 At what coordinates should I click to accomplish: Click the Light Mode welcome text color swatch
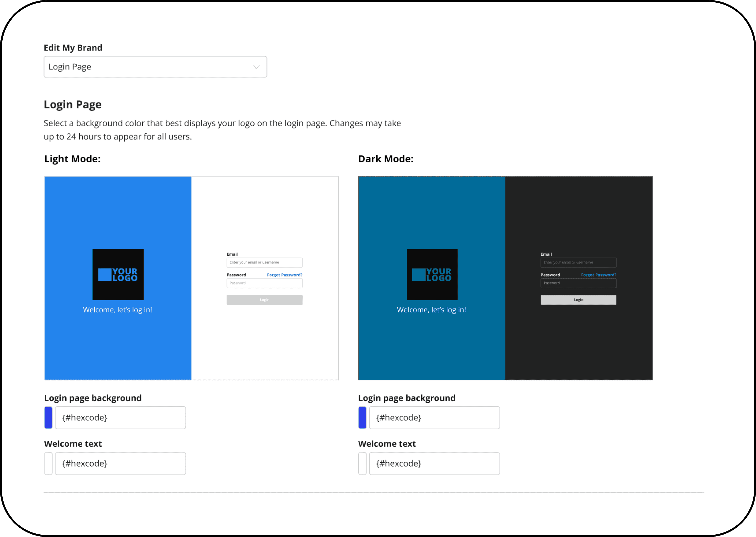48,463
